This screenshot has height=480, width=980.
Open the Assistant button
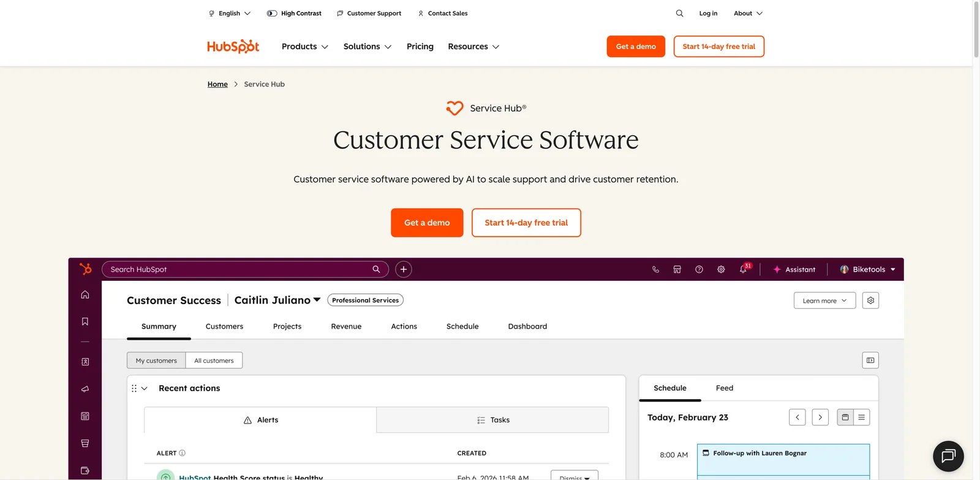(794, 269)
